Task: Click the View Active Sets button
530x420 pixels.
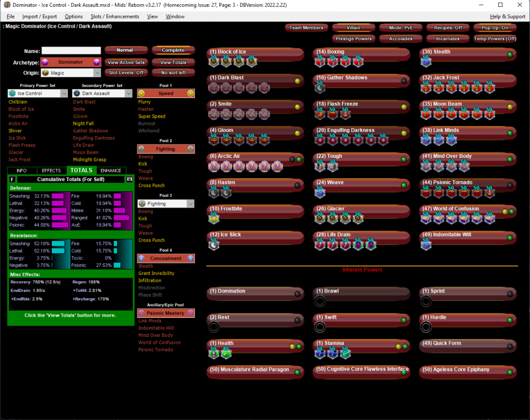Action: [126, 62]
